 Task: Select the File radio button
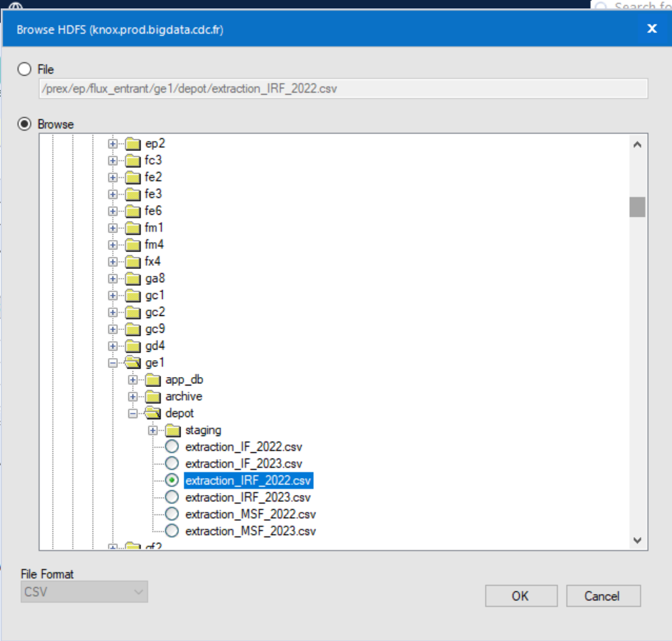pyautogui.click(x=24, y=69)
